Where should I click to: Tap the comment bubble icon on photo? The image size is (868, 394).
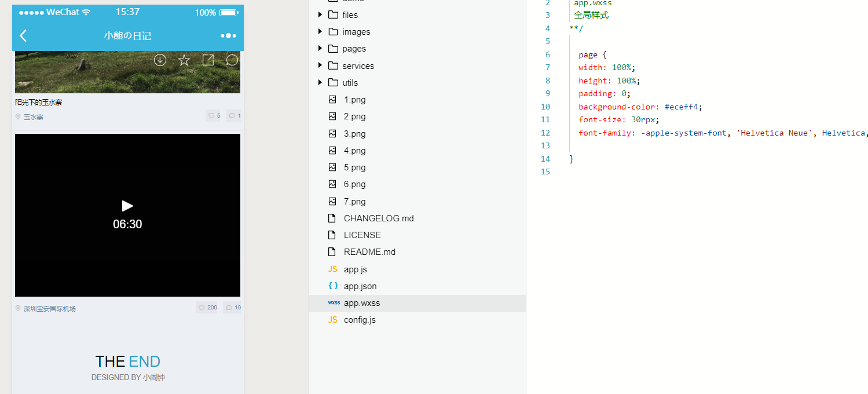point(232,60)
